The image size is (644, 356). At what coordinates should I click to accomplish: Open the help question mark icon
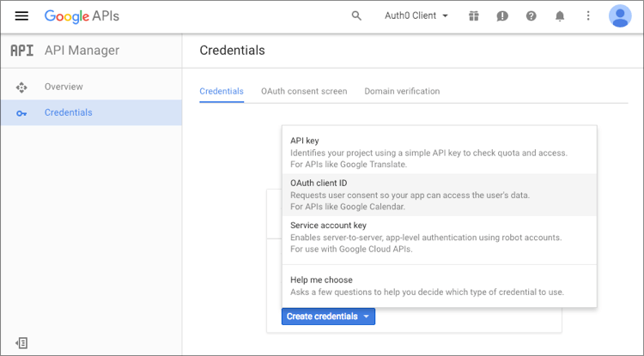click(532, 16)
